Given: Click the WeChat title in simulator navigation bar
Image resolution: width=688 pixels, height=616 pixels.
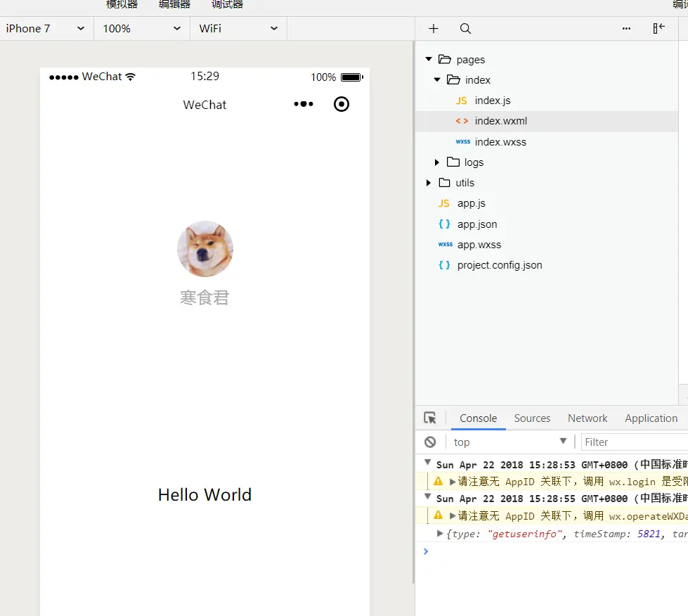Looking at the screenshot, I should click(x=205, y=105).
